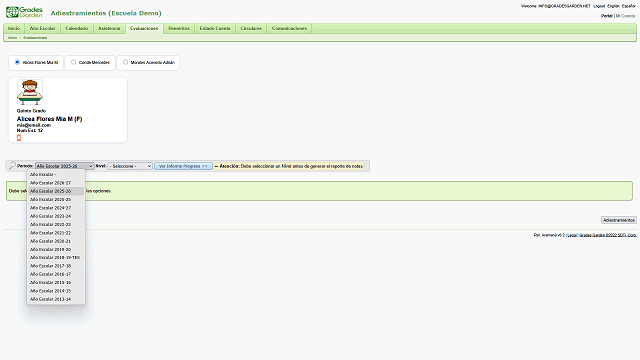Click the Inicio breadcrumb link

tap(12, 38)
